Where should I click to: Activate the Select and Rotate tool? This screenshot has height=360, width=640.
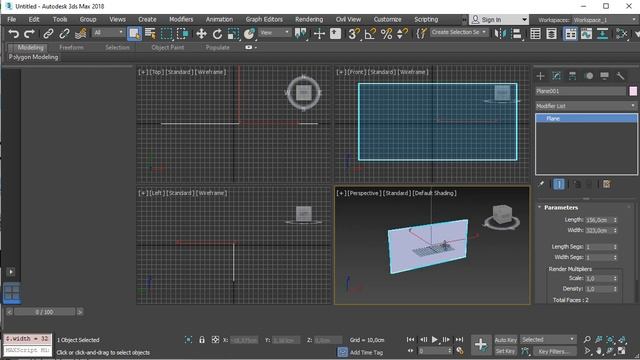217,33
